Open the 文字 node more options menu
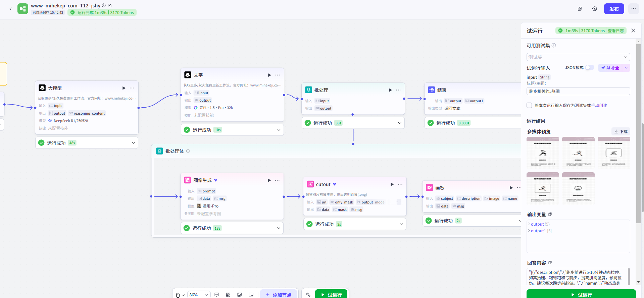Image resolution: width=644 pixels, height=298 pixels. coord(278,75)
